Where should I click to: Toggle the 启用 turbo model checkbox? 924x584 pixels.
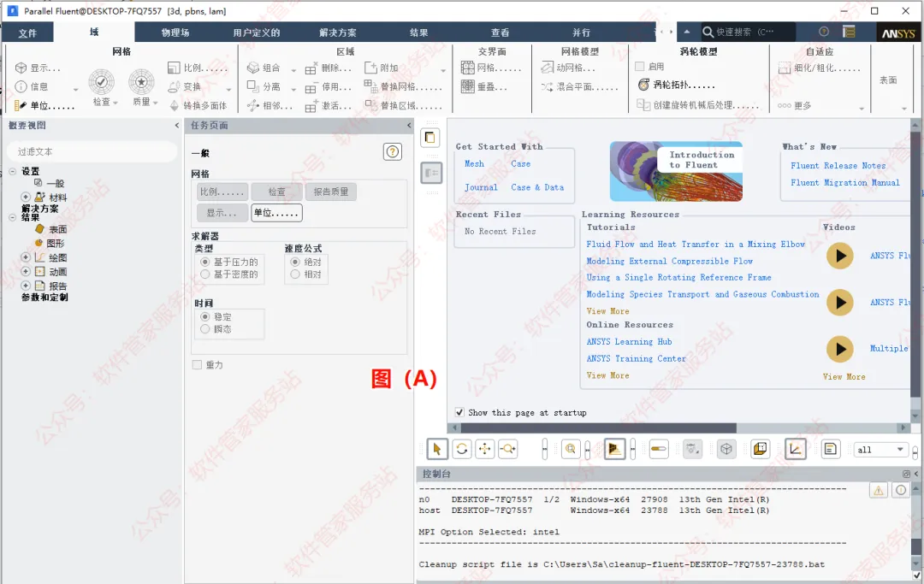pyautogui.click(x=639, y=67)
